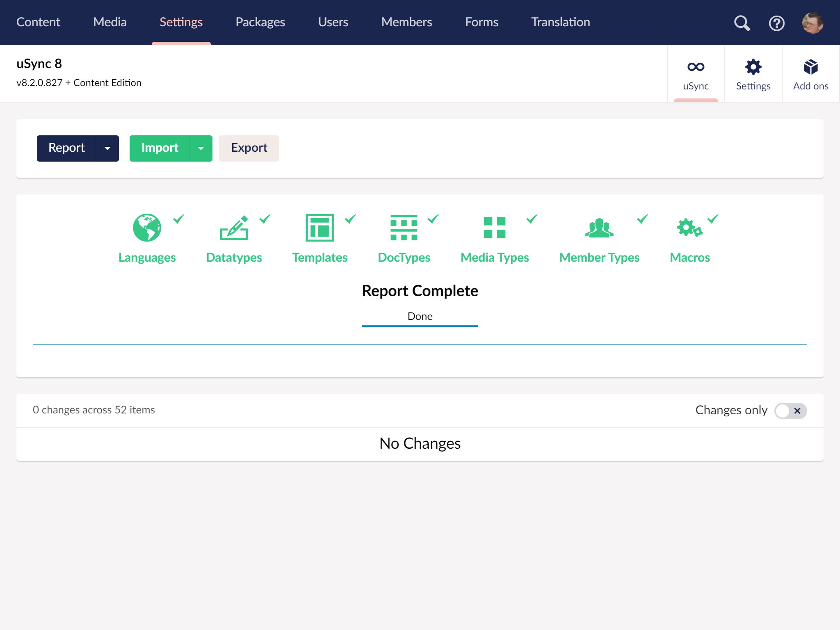This screenshot has width=840, height=630.
Task: Click the DocTypes grid icon
Action: [404, 228]
